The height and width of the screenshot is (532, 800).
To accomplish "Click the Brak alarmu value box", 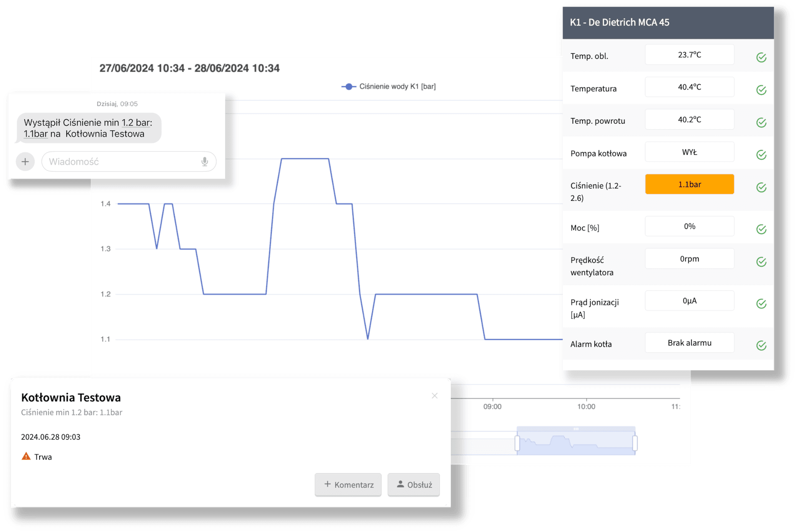I will (x=689, y=343).
